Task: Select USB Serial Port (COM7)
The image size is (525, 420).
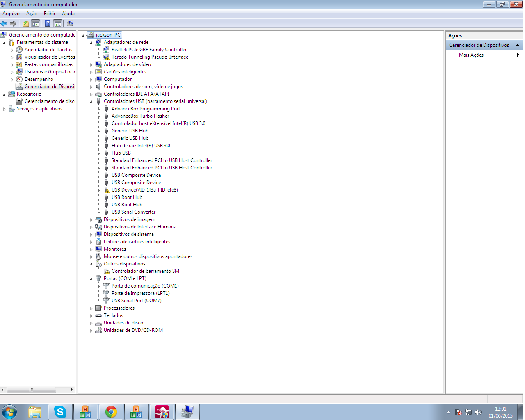Action: point(136,301)
